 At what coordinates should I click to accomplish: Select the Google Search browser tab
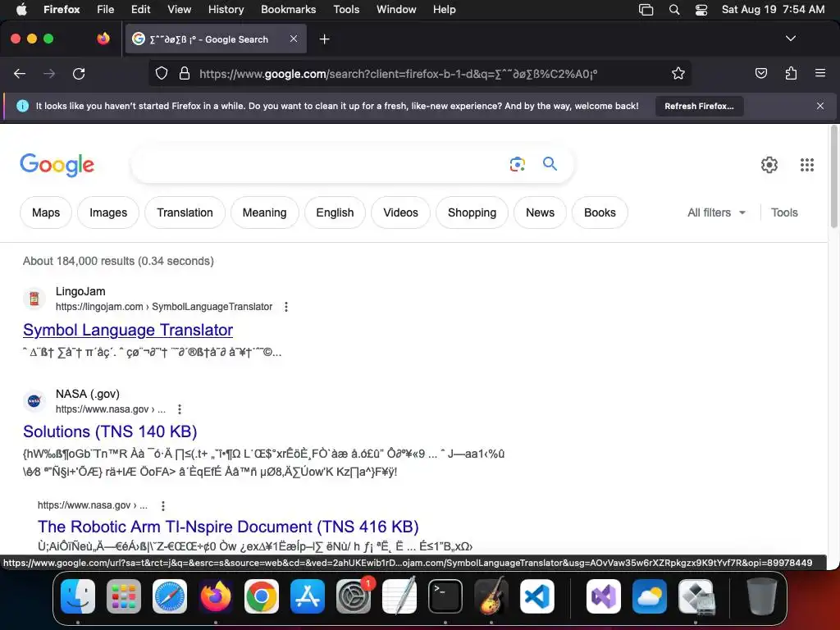tap(216, 39)
